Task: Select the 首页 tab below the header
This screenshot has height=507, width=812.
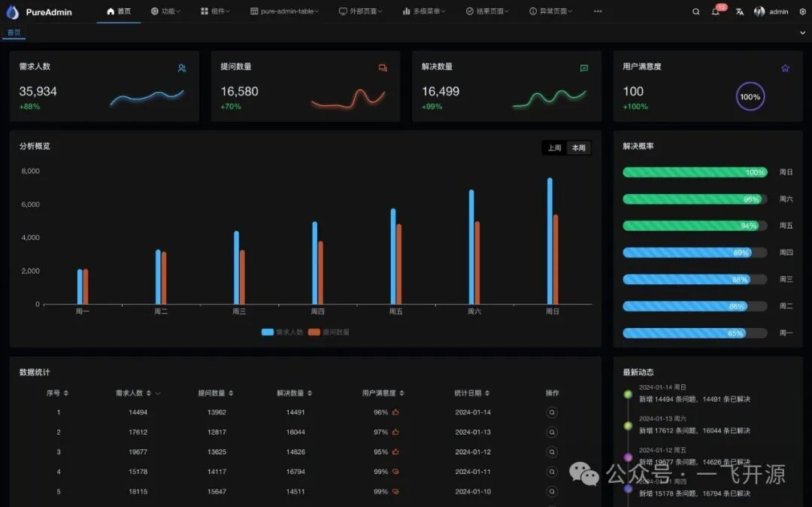Action: pyautogui.click(x=14, y=33)
